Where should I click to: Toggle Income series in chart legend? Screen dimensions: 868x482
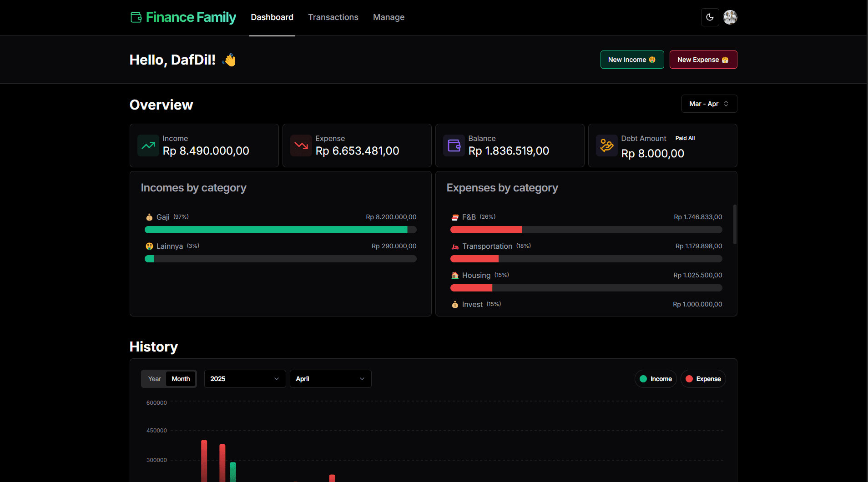656,379
